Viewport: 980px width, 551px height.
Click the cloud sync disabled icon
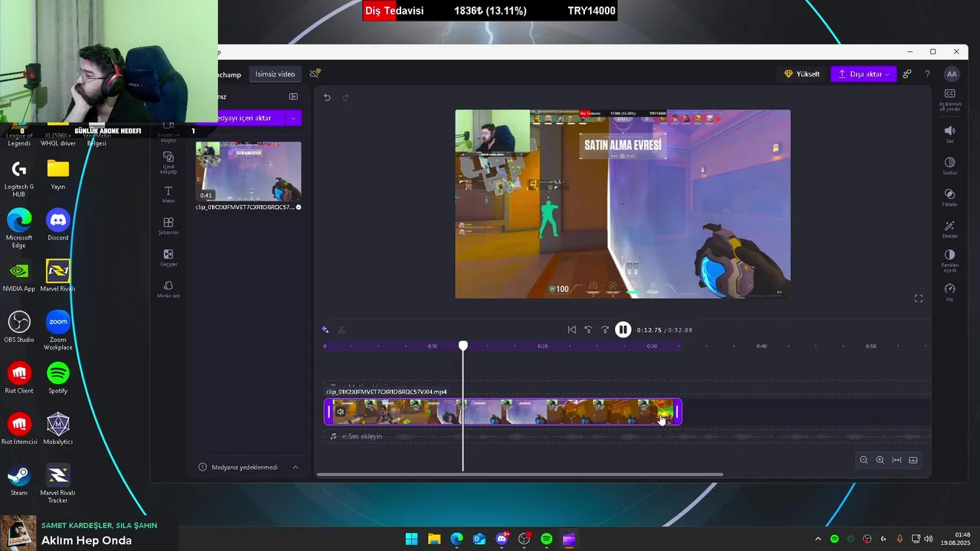[315, 73]
